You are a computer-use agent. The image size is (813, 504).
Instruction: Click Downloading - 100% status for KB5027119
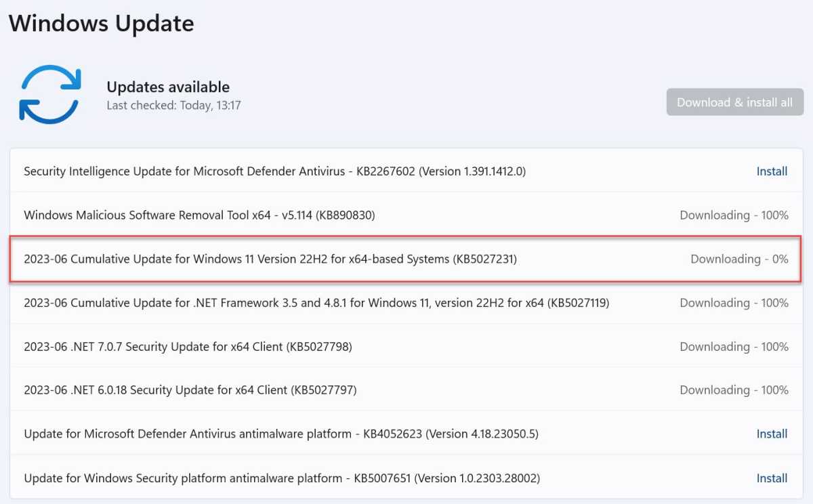(x=734, y=303)
